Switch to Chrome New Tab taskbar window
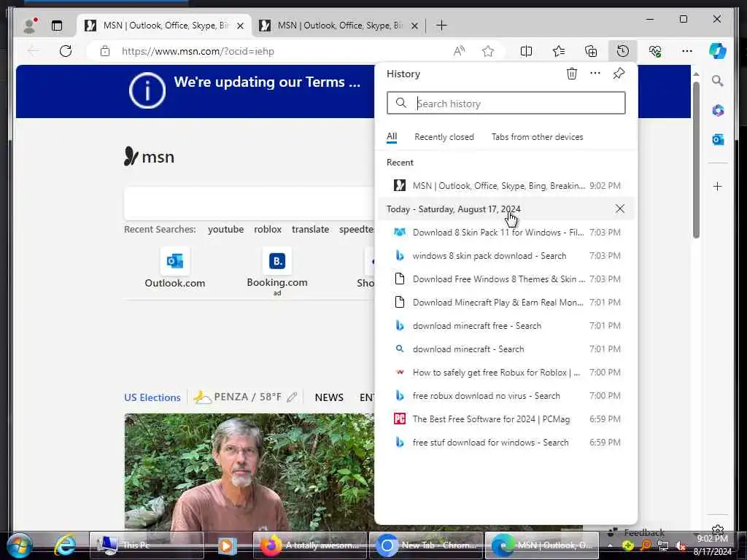This screenshot has height=560, width=747. [x=426, y=545]
